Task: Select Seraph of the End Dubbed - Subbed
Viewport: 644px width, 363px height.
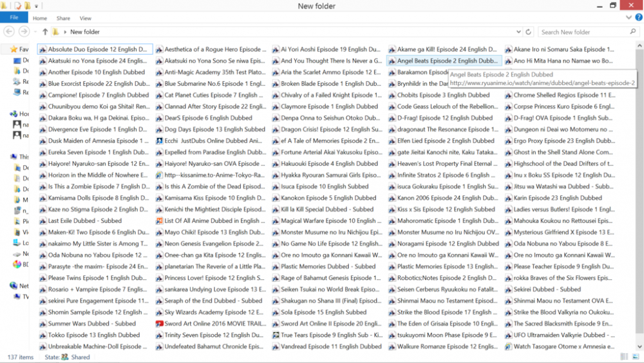Action: (213, 301)
